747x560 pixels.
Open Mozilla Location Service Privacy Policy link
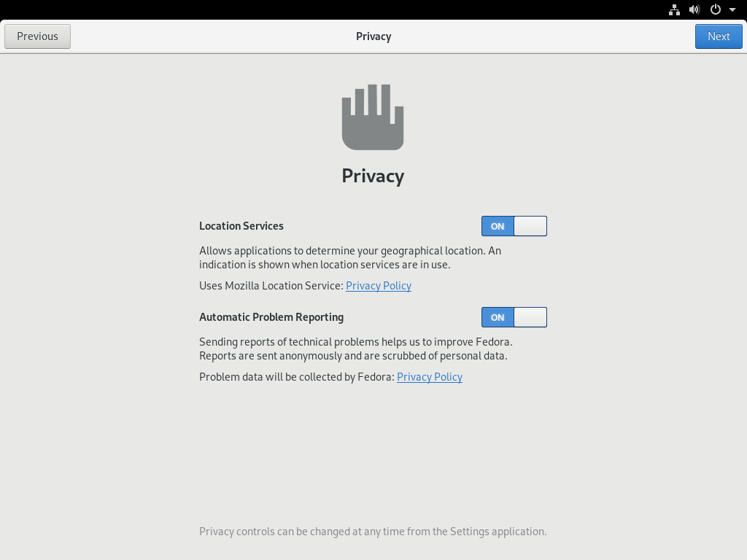(379, 286)
